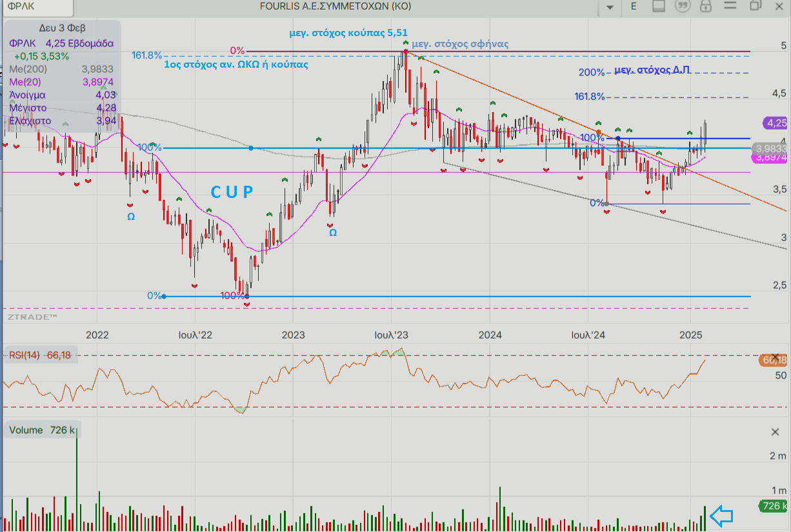Open the symbol dropdown arrow in title bar
This screenshot has width=791, height=532.
coord(610,7)
